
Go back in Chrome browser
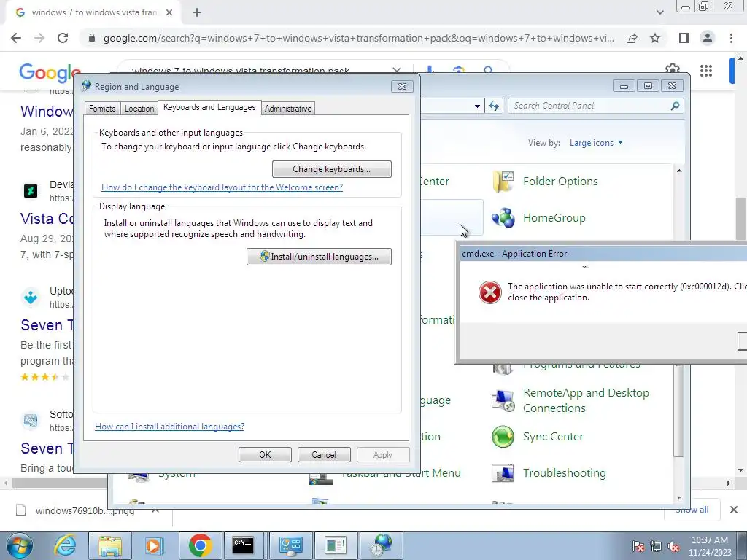16,38
